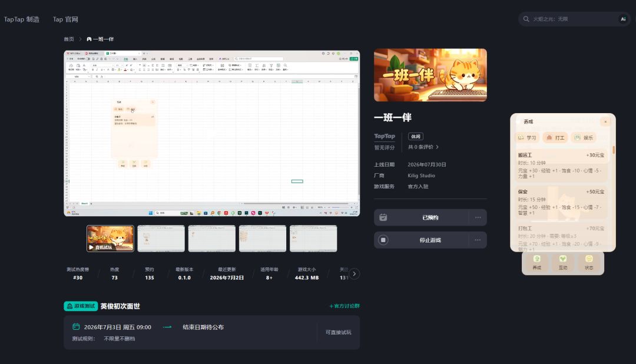
Task: Click 可直接试玩 in test section
Action: 338,332
